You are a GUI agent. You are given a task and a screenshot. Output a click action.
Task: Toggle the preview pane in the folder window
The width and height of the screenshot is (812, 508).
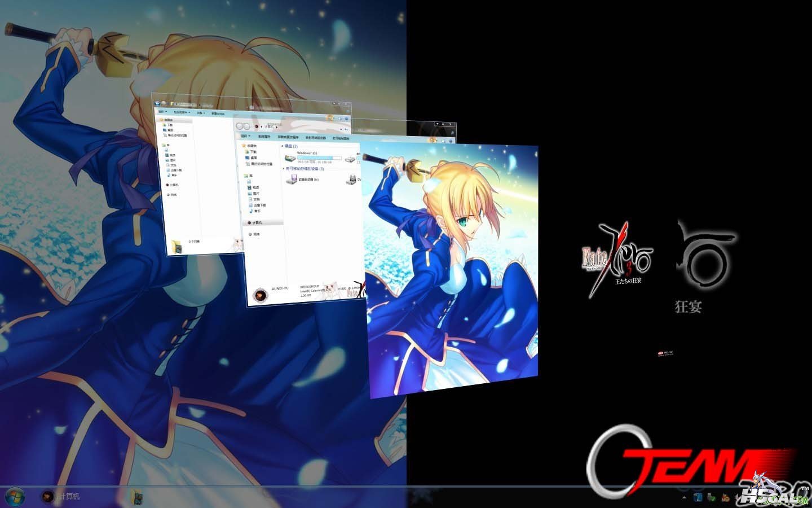[339, 119]
